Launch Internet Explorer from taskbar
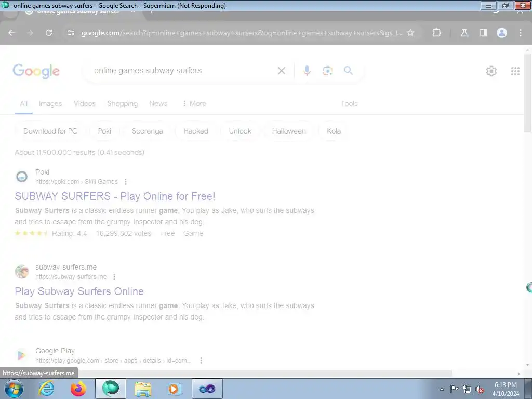Image resolution: width=532 pixels, height=399 pixels. [46, 389]
